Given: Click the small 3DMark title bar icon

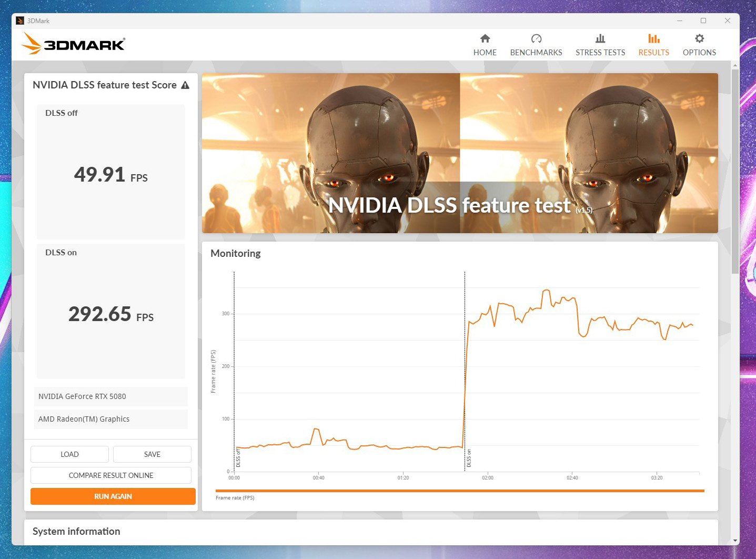Looking at the screenshot, I should [20, 21].
